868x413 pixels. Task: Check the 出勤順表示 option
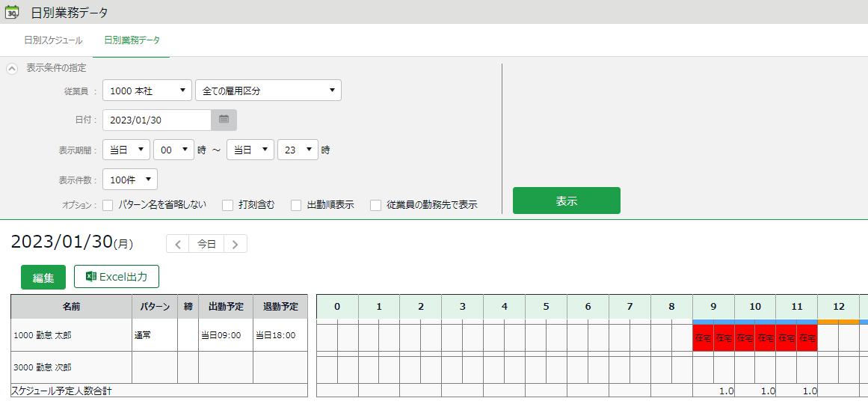pyautogui.click(x=297, y=205)
